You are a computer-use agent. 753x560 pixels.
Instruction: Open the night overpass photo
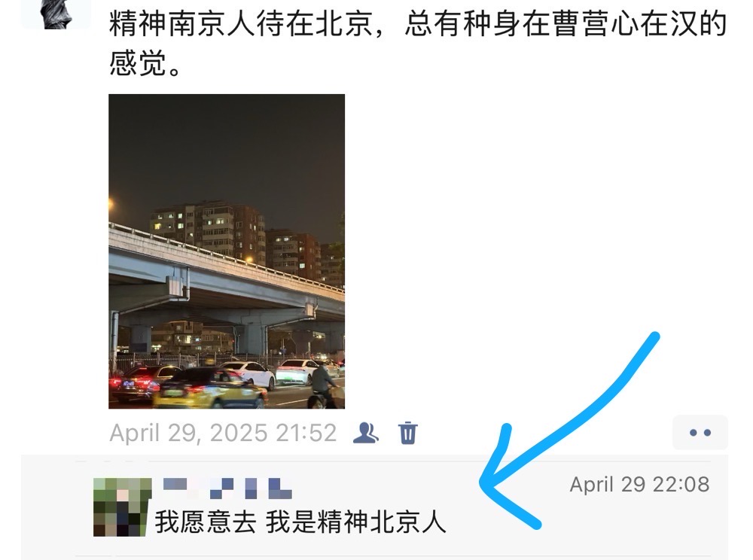(227, 251)
